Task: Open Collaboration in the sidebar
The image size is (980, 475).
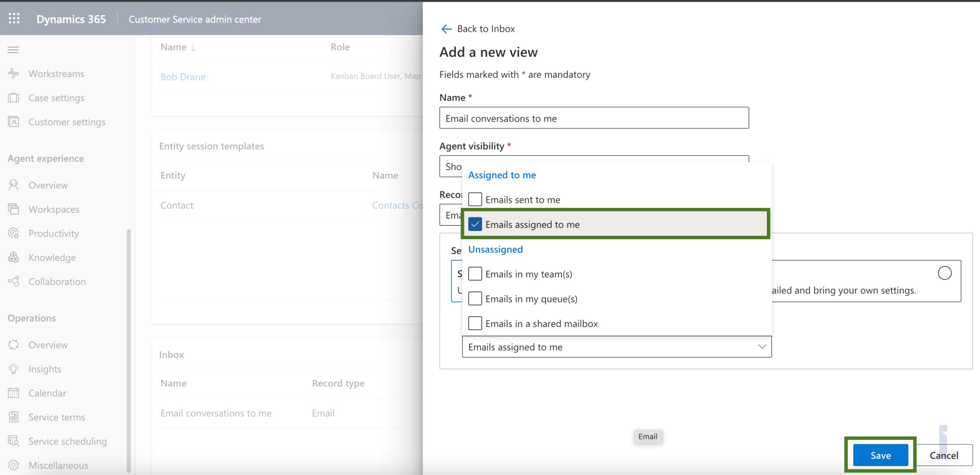Action: [x=57, y=281]
